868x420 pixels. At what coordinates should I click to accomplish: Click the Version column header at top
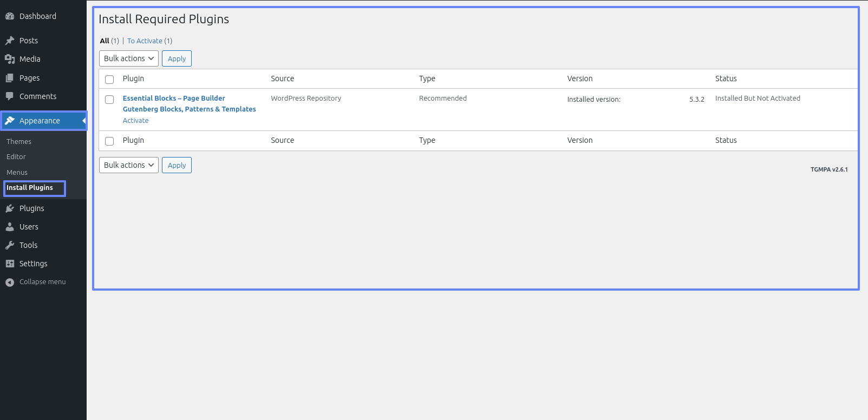(580, 78)
